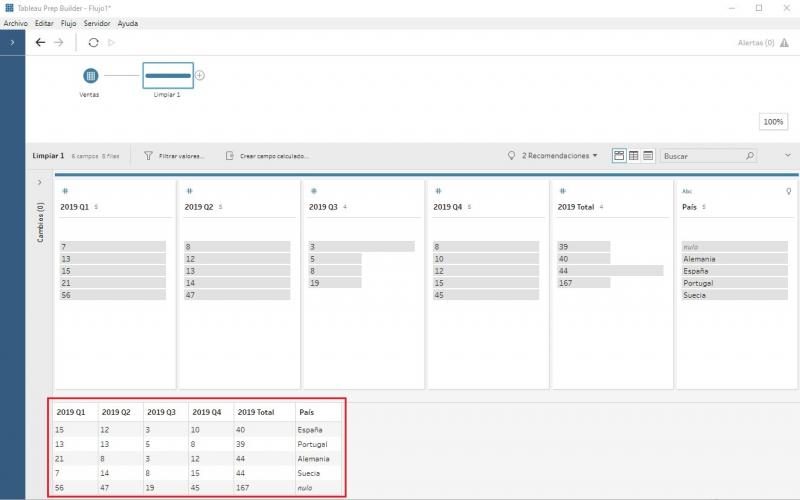
Task: Open the Archivo menu
Action: click(15, 22)
